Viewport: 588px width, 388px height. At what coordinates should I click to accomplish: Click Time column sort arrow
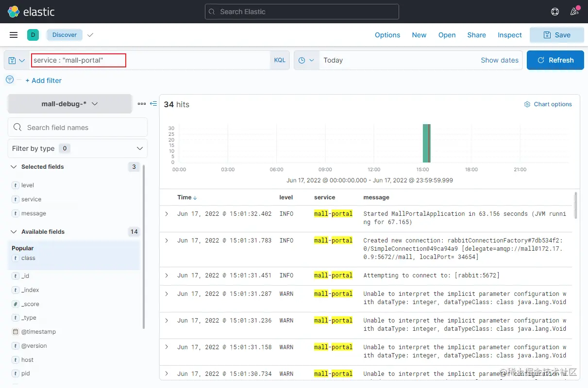pyautogui.click(x=195, y=198)
